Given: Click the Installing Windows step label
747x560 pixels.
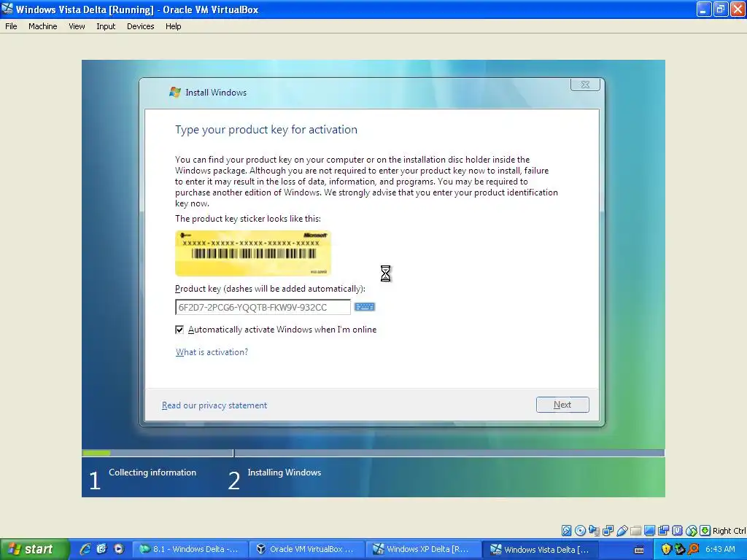Looking at the screenshot, I should pos(285,472).
